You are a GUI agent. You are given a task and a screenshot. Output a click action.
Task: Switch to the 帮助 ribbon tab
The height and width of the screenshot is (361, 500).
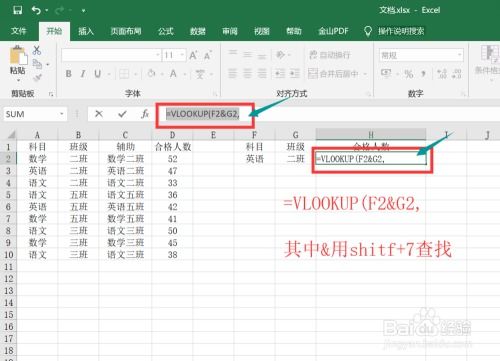pos(294,31)
